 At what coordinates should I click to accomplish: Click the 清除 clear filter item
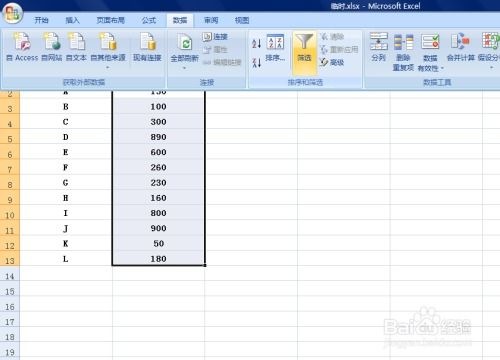point(332,37)
